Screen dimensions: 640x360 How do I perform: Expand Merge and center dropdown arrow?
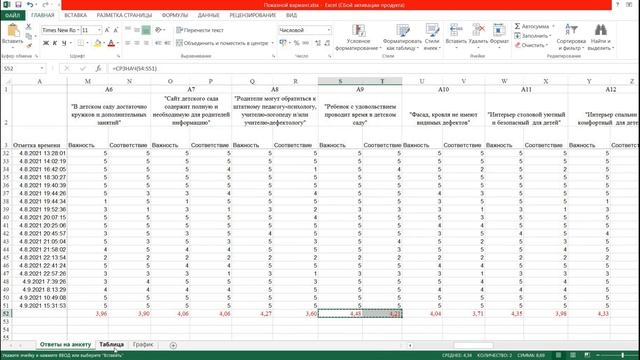[x=272, y=43]
